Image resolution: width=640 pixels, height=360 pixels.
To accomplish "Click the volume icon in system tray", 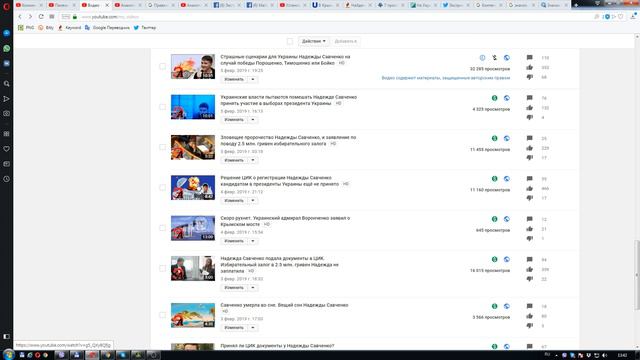I will point(604,355).
